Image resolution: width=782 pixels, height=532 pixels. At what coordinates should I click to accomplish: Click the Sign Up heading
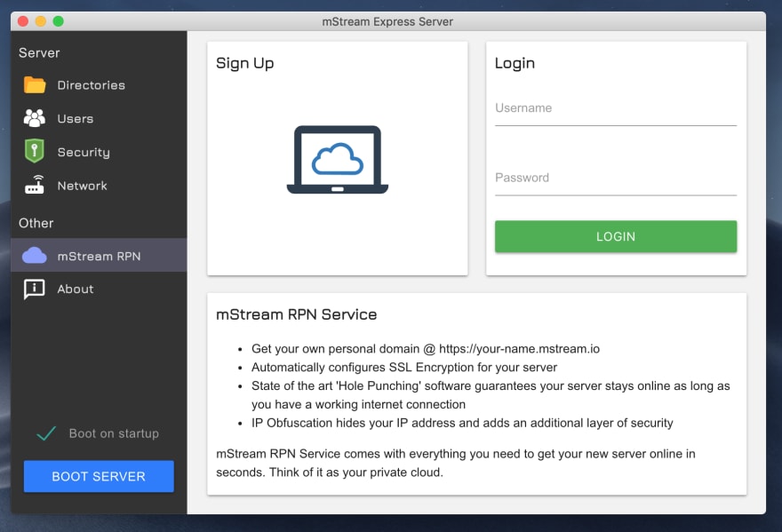click(245, 63)
